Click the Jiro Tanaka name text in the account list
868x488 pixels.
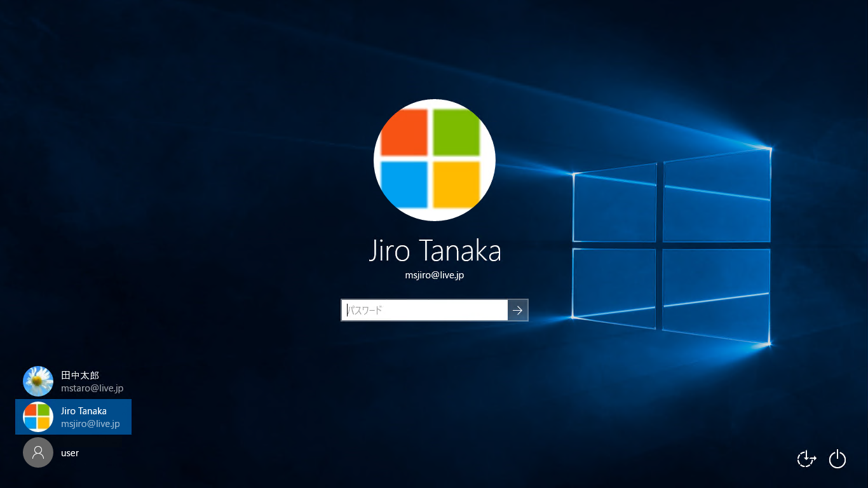click(x=83, y=410)
